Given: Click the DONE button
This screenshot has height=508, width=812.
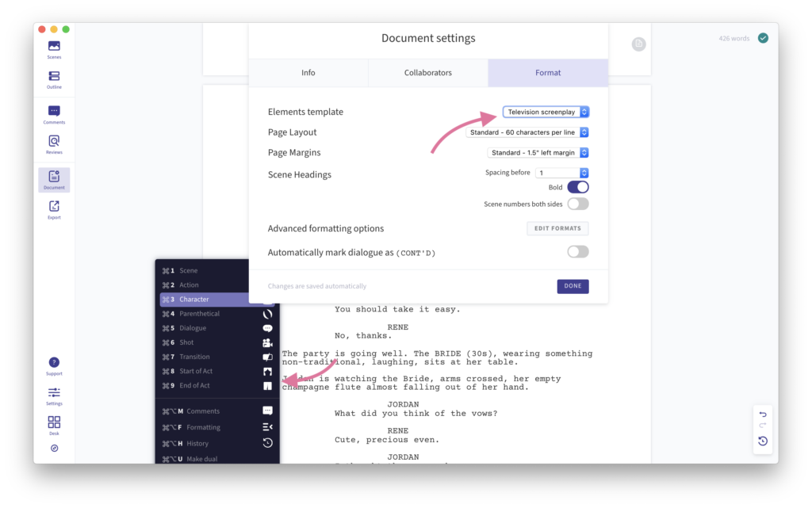Looking at the screenshot, I should tap(573, 286).
